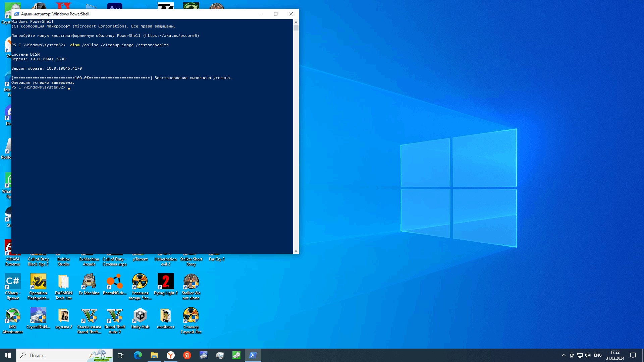Select Смена языка Grand Theft icon
This screenshot has height=362, width=644.
pos(89,320)
